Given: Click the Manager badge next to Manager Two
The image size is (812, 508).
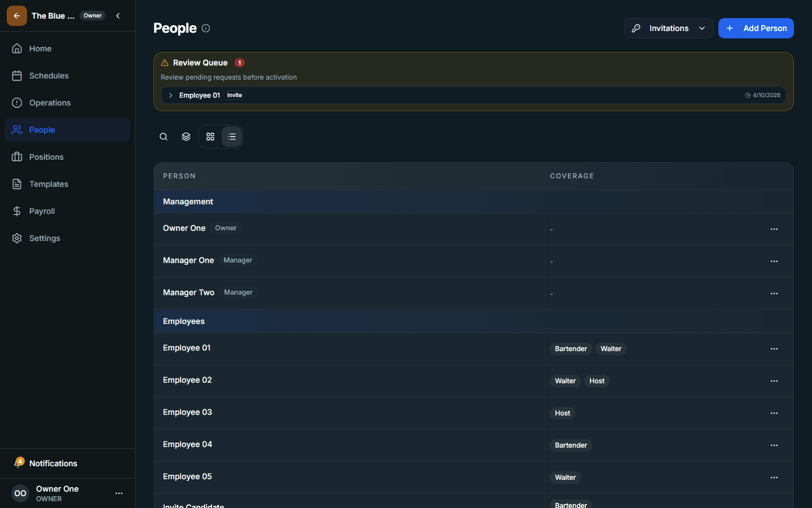Looking at the screenshot, I should [x=239, y=292].
